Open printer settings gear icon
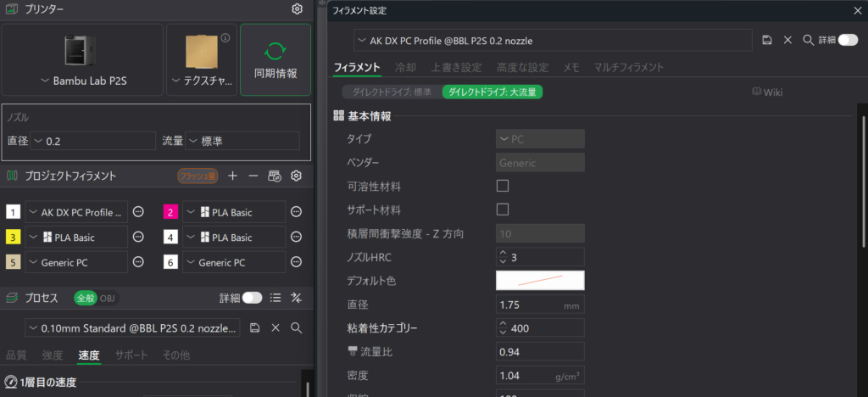The width and height of the screenshot is (868, 397). point(297,9)
